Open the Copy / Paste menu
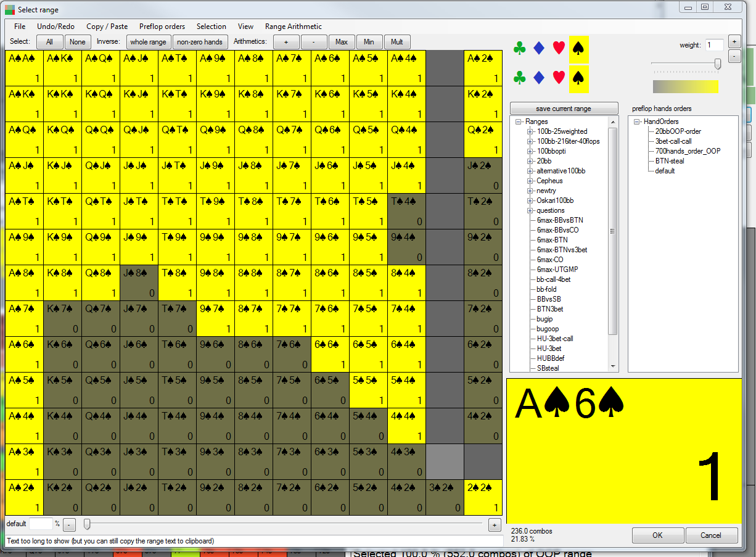The image size is (756, 557). 107,27
